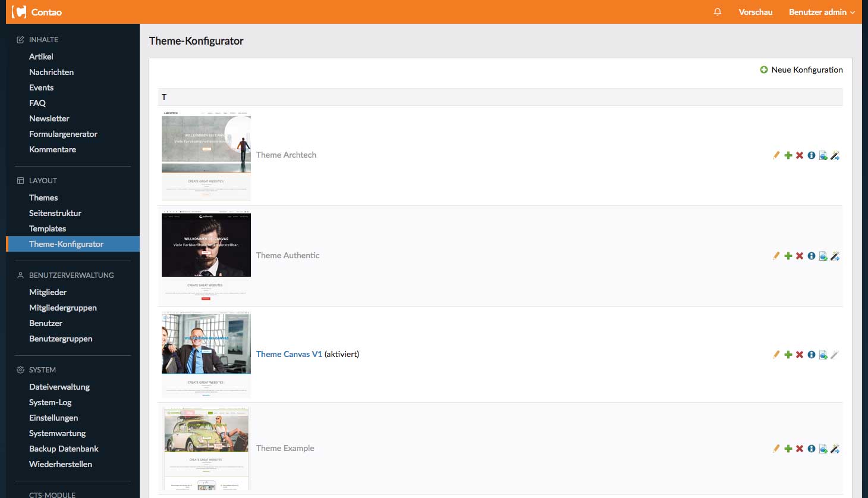
Task: Collapse the INHALTE navigation section
Action: coord(43,40)
